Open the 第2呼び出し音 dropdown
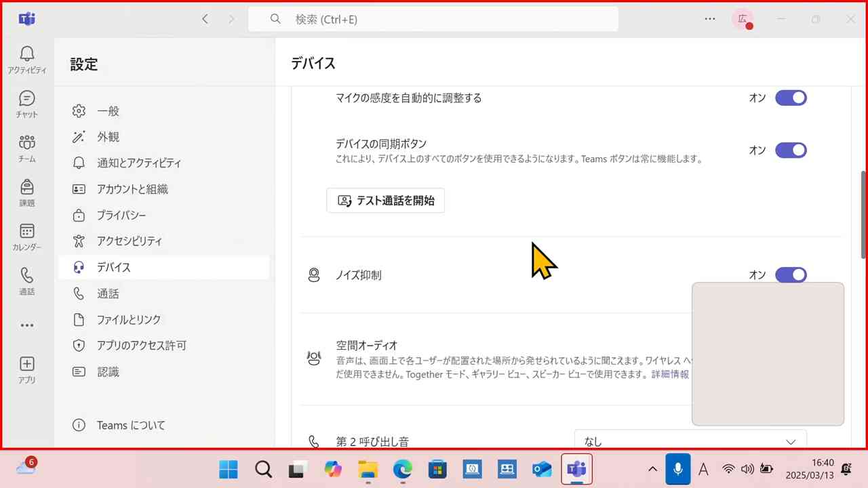 [x=690, y=441]
